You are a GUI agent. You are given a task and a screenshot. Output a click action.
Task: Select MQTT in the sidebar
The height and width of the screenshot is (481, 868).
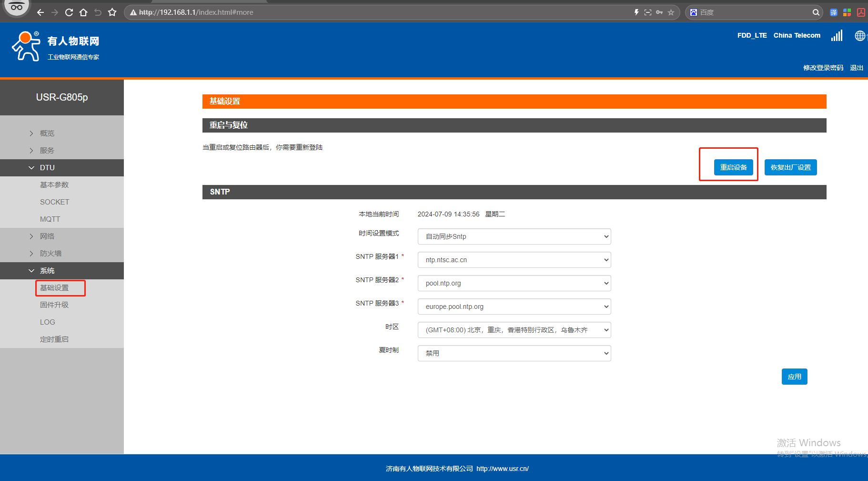(x=50, y=219)
